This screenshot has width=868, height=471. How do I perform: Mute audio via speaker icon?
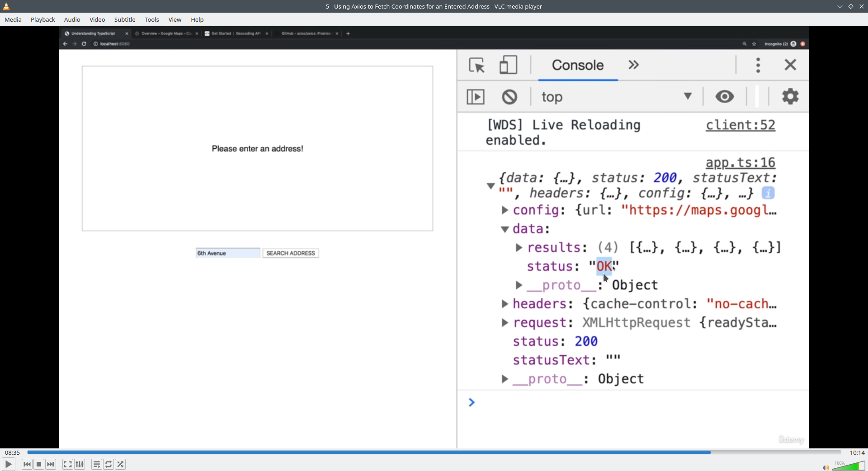(x=825, y=467)
